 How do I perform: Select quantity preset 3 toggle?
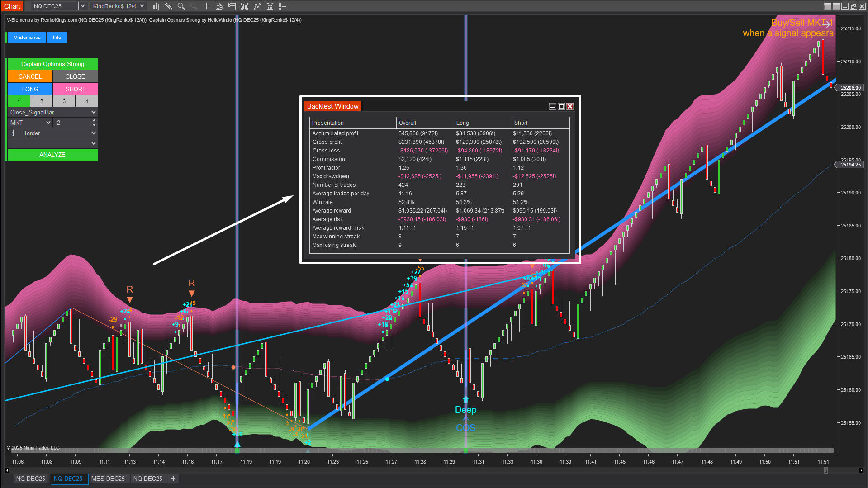[x=64, y=101]
